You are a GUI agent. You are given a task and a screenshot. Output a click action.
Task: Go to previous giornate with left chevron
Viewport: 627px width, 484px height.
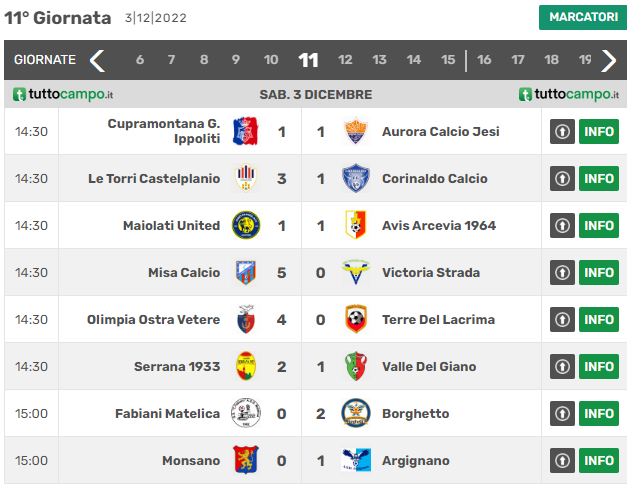tap(97, 61)
